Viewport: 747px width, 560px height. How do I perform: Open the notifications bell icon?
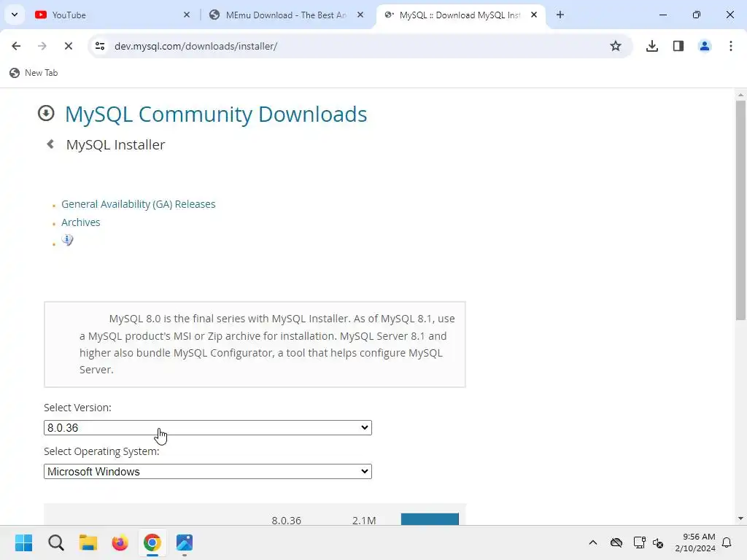click(727, 542)
